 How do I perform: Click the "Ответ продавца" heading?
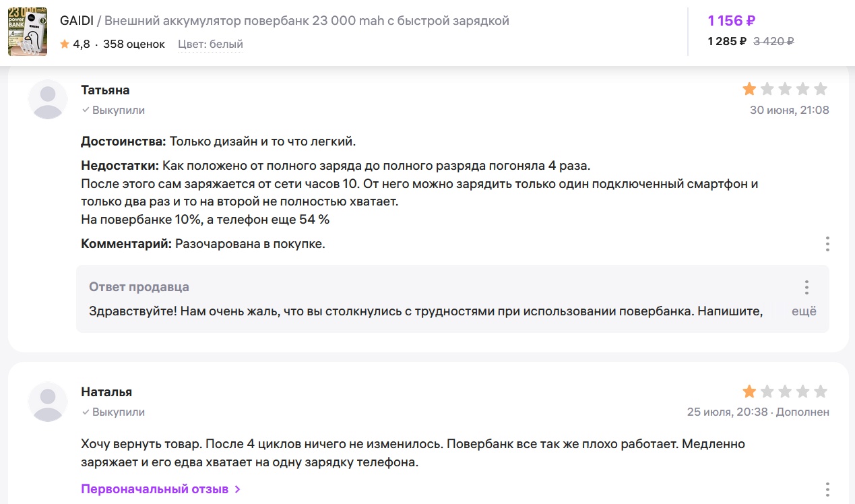[x=139, y=287]
